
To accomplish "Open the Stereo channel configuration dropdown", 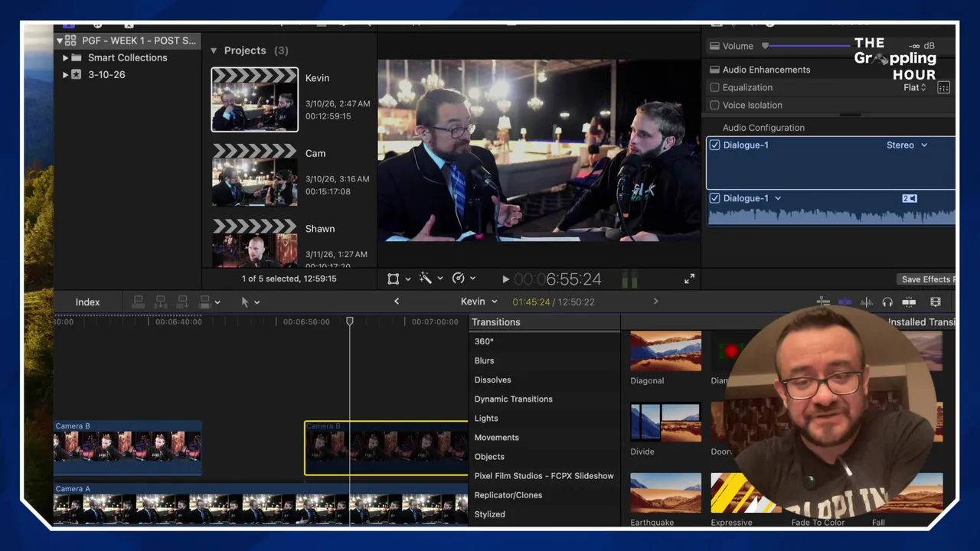I will point(906,145).
